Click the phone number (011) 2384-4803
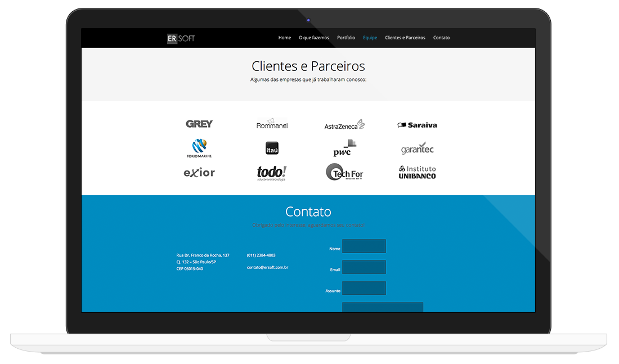The width and height of the screenshot is (619, 364). coord(261,255)
